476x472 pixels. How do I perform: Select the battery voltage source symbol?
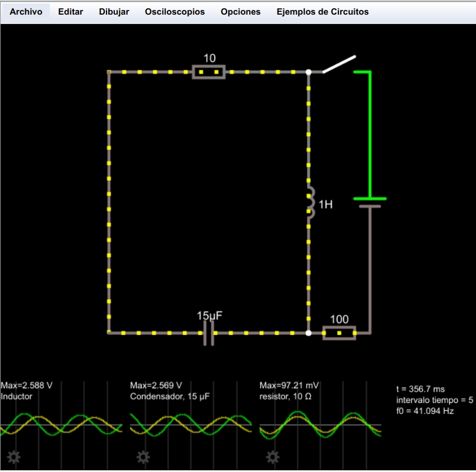[369, 202]
